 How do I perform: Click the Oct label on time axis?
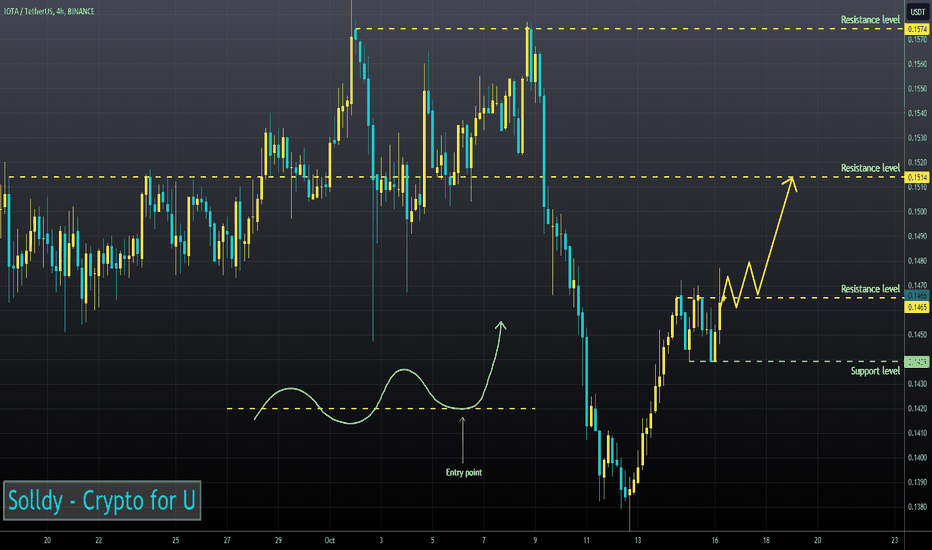pos(329,540)
